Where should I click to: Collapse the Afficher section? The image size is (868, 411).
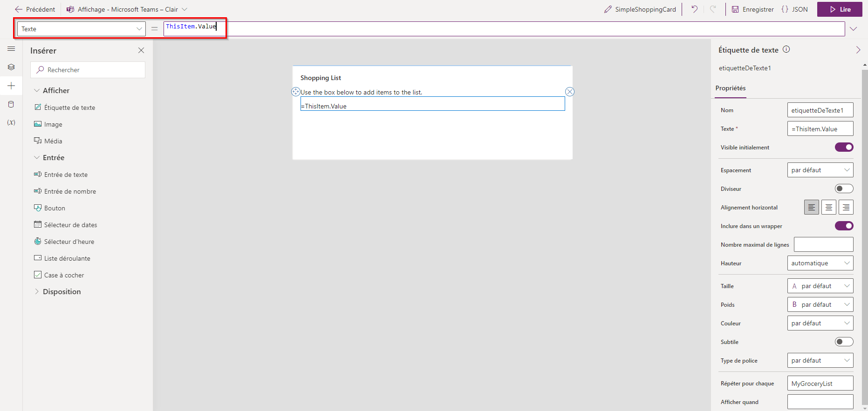click(x=37, y=90)
